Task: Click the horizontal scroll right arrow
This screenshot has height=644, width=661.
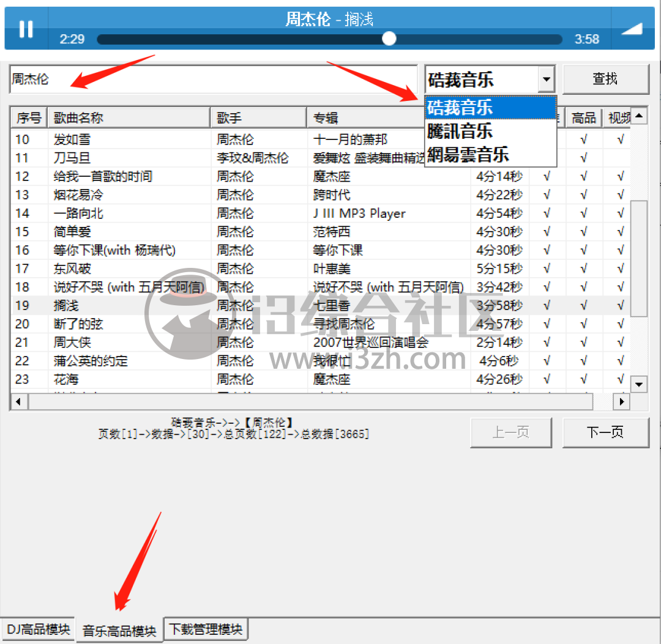Action: (x=621, y=401)
